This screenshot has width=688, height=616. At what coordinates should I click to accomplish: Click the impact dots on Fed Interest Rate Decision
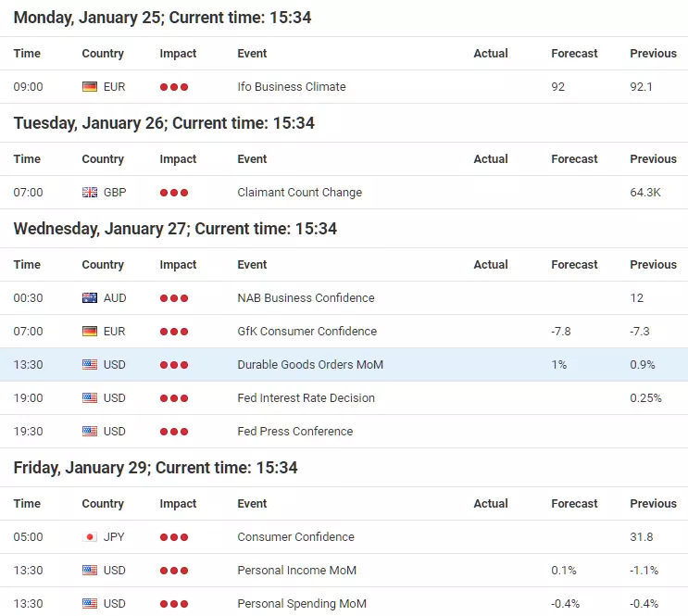coord(174,398)
